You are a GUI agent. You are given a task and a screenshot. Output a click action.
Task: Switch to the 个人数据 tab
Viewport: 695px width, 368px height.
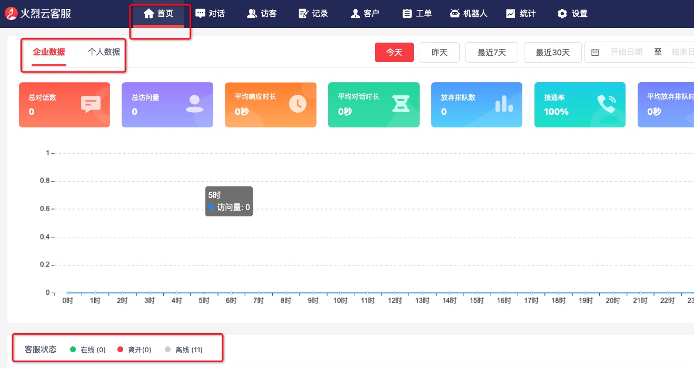click(x=104, y=52)
